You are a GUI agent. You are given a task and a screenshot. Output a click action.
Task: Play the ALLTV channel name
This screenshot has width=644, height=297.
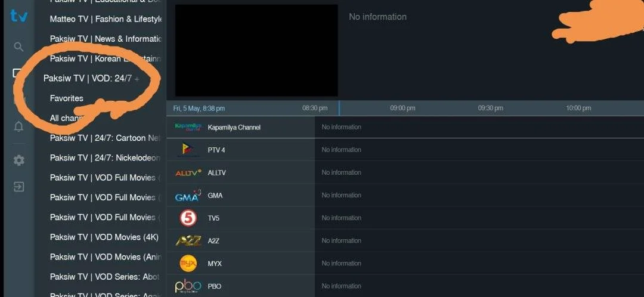click(217, 173)
